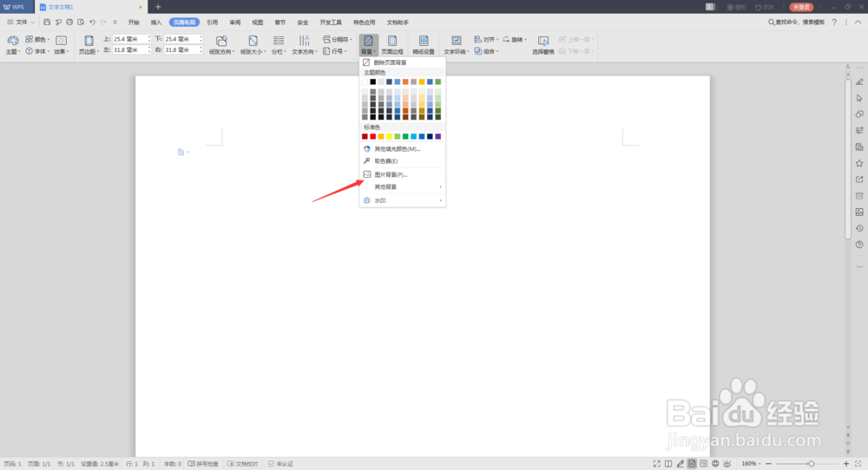Screen dimensions: 868x470
Task: Click the 背景 (Background) ribbon button
Action: (x=368, y=45)
